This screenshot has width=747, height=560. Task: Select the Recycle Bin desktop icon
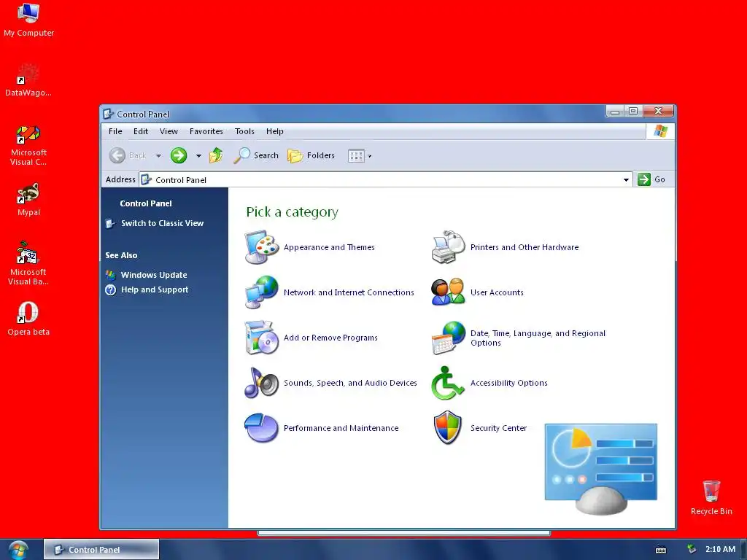click(x=711, y=497)
